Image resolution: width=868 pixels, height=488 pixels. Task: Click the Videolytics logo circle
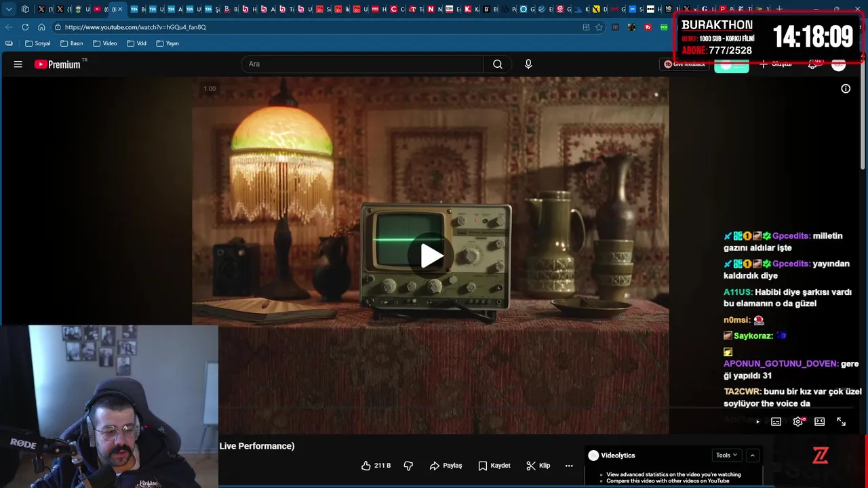593,455
